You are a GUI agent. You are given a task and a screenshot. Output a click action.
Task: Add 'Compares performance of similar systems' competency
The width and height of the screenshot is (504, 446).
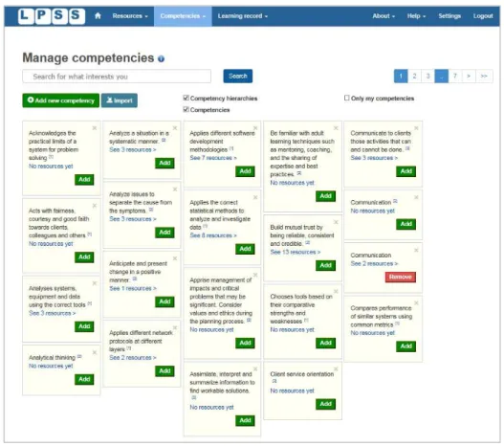click(x=405, y=346)
